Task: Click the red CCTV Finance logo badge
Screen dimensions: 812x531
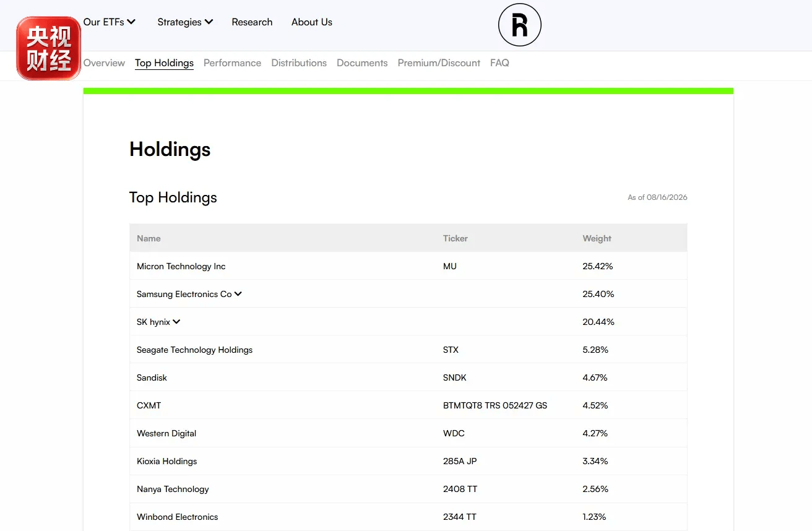Action: (x=48, y=48)
